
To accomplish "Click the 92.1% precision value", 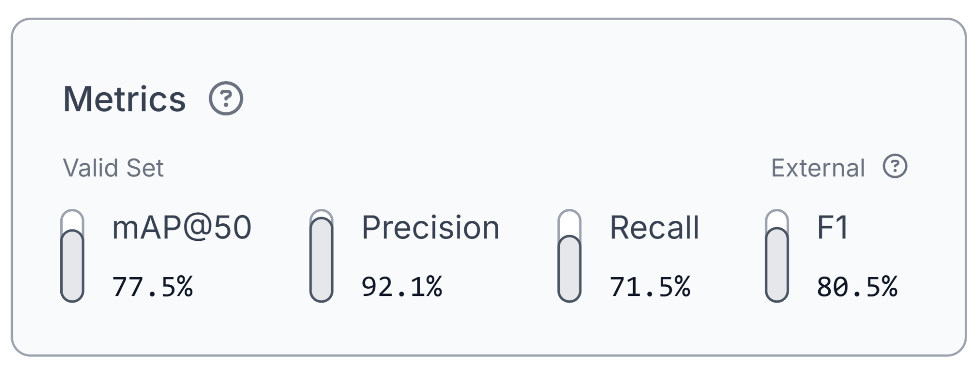I will coord(401,287).
